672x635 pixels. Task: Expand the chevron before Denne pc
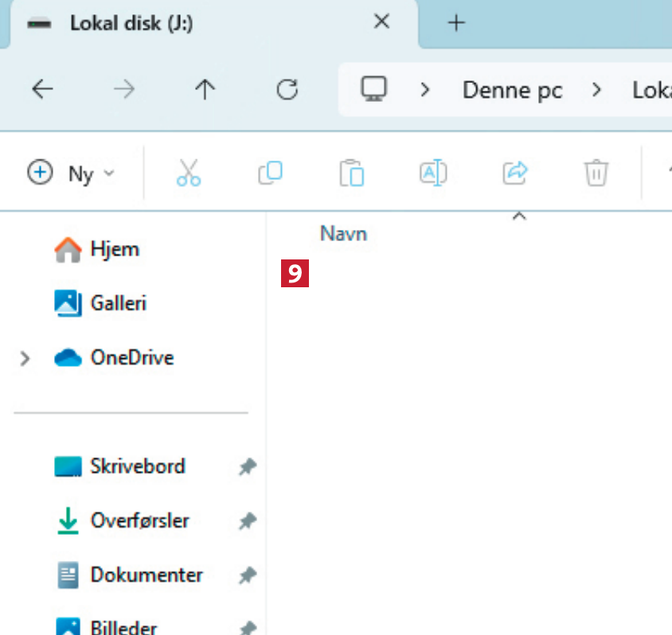click(425, 90)
